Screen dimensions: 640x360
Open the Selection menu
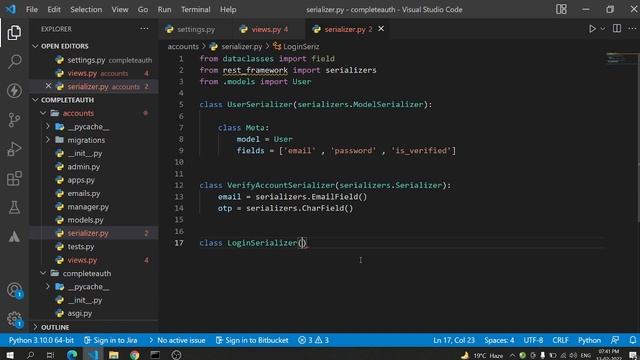[x=86, y=9]
